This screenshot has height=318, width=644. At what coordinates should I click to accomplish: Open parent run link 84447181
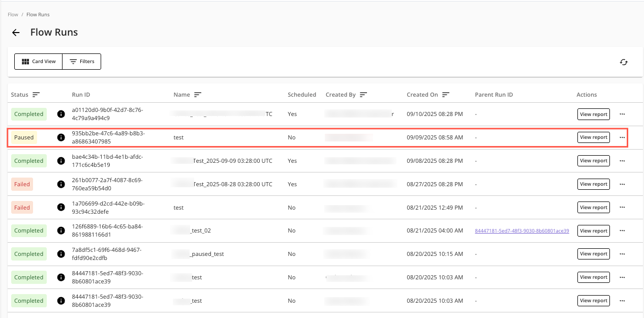click(x=522, y=231)
